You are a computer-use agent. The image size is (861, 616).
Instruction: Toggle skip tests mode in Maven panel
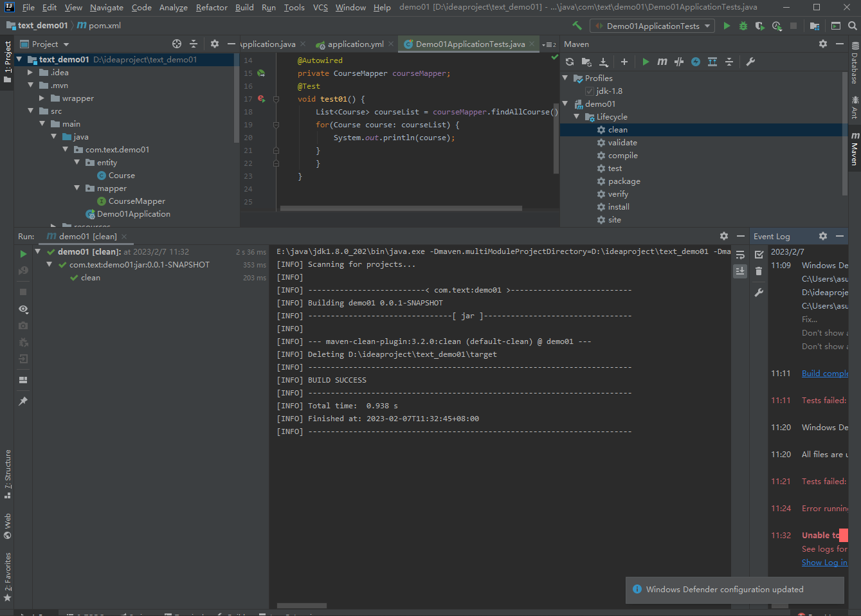pyautogui.click(x=678, y=61)
